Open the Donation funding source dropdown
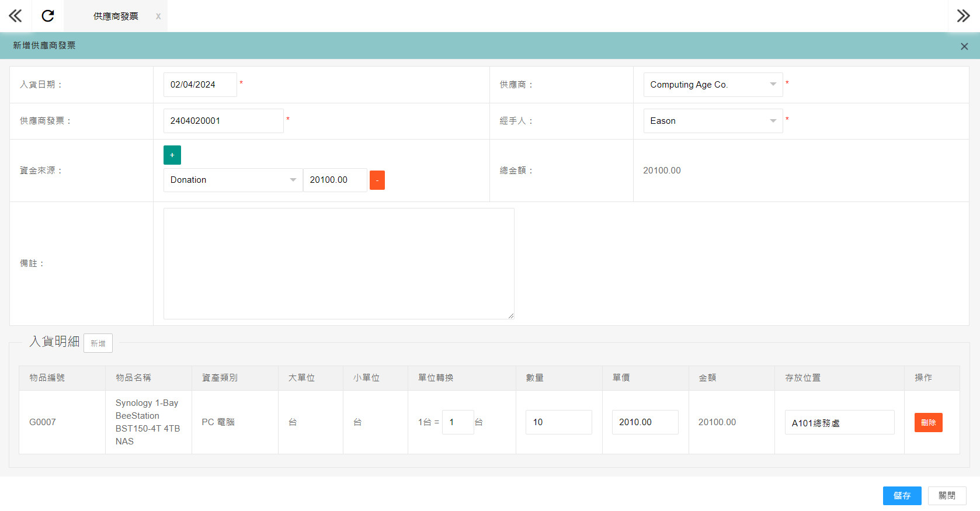The height and width of the screenshot is (511, 980). pos(232,180)
